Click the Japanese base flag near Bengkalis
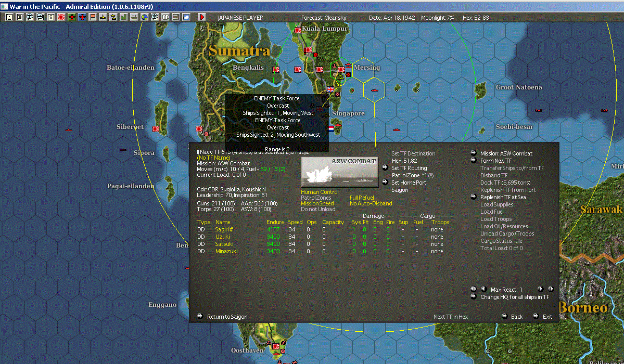The width and height of the screenshot is (624, 364). tap(276, 70)
